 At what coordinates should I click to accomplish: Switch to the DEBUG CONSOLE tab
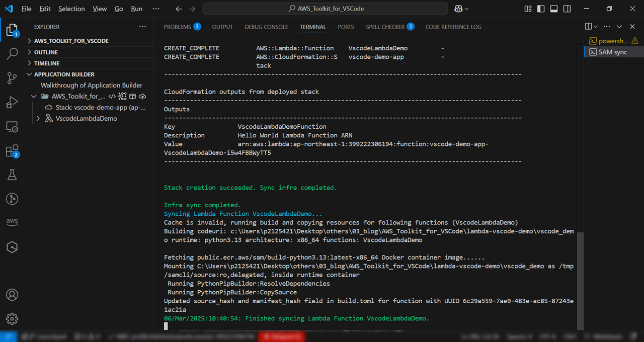pyautogui.click(x=266, y=27)
